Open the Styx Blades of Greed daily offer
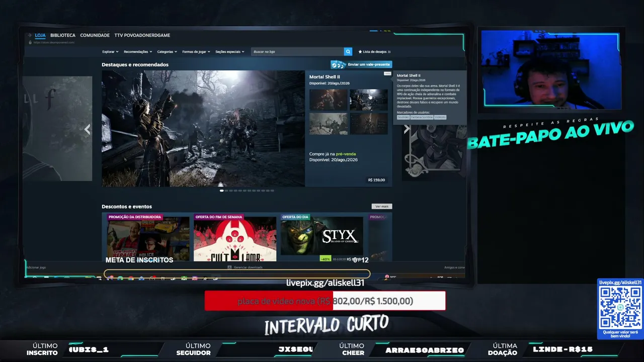The height and width of the screenshot is (362, 644). tap(321, 237)
